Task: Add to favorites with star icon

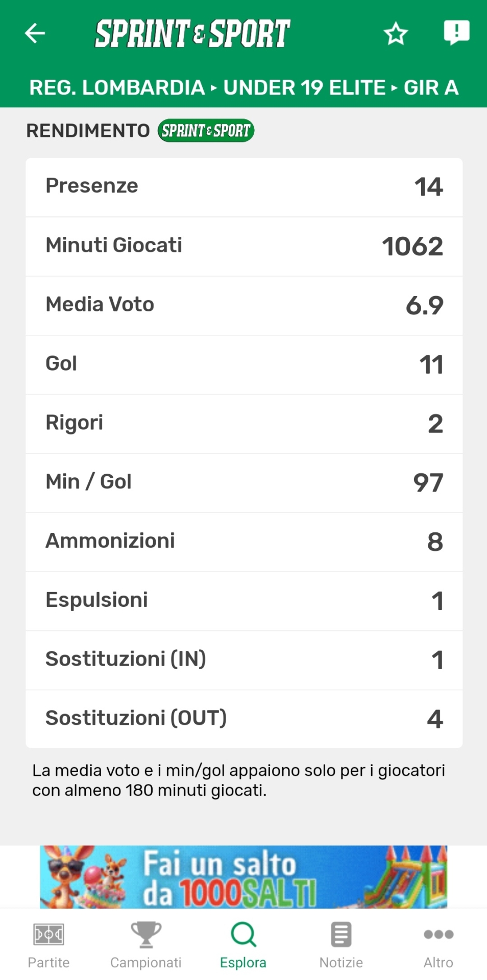Action: (x=396, y=34)
